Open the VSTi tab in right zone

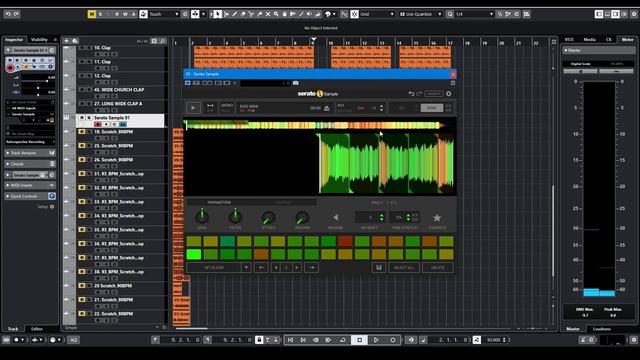[569, 40]
